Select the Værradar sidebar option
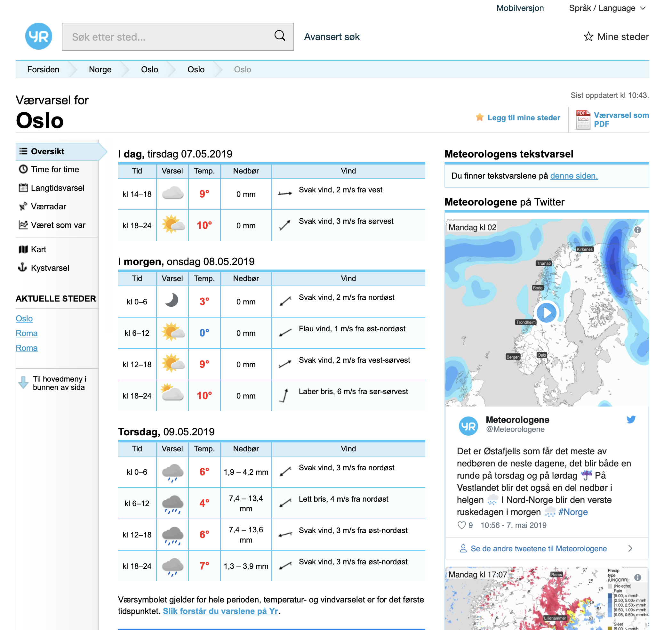The height and width of the screenshot is (630, 672). coord(49,206)
